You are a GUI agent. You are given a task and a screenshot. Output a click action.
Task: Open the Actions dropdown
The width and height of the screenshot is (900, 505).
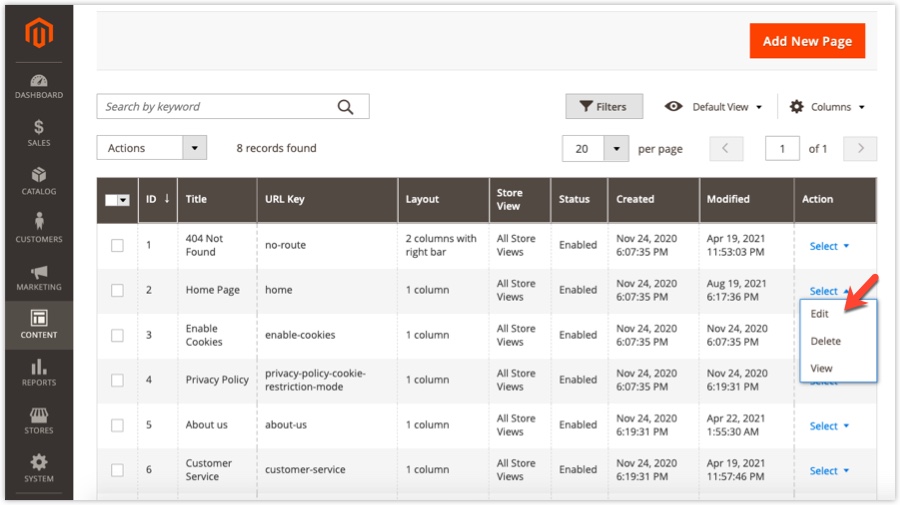(152, 148)
